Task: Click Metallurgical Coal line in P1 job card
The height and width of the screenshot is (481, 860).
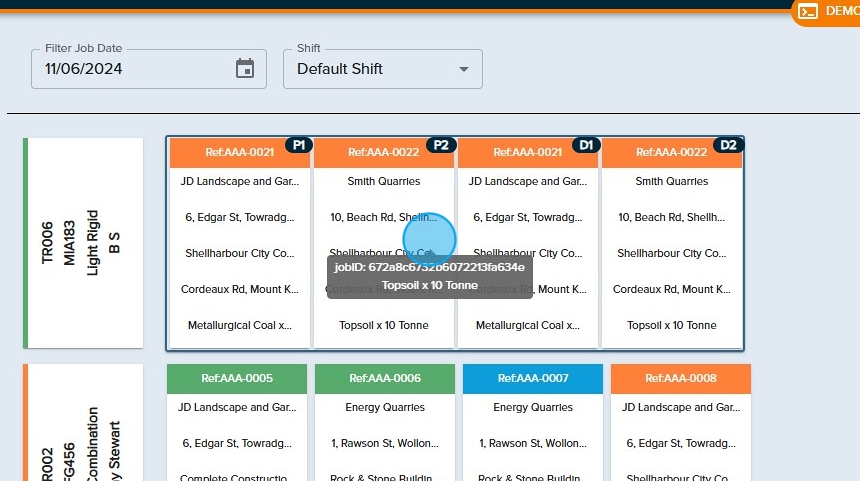Action: click(240, 325)
